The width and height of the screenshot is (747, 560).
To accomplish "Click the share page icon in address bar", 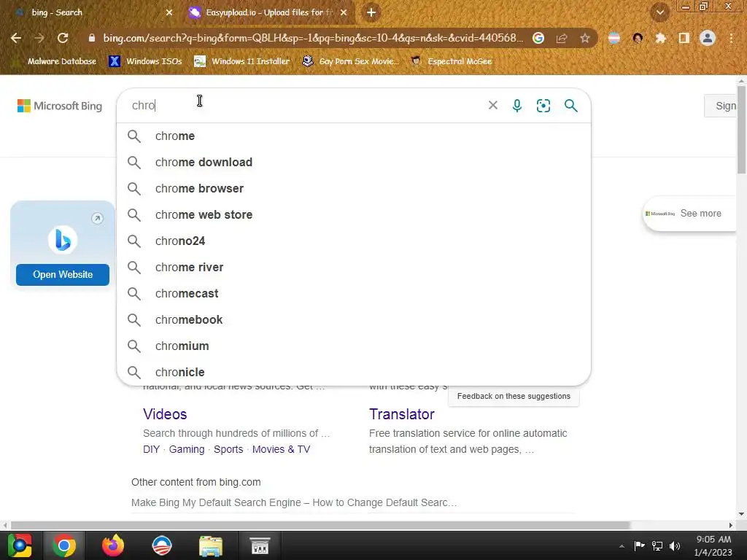I will tap(562, 38).
